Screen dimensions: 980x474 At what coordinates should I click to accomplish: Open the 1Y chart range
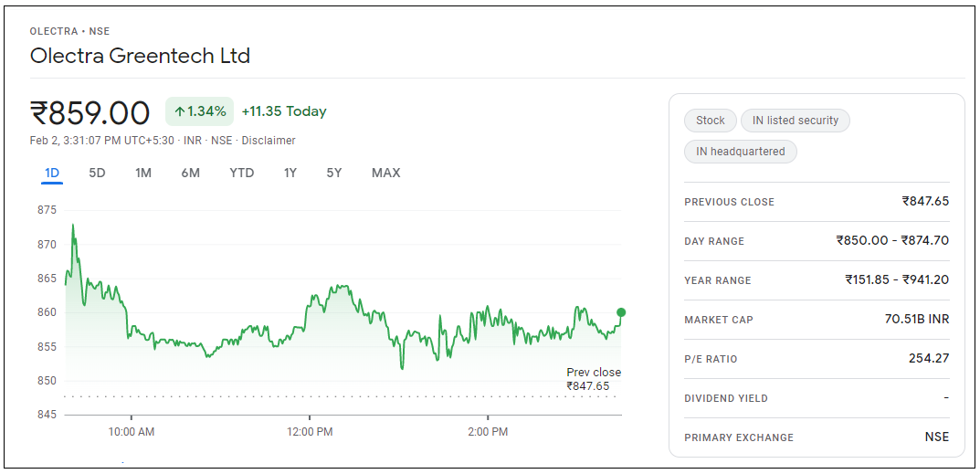(290, 174)
